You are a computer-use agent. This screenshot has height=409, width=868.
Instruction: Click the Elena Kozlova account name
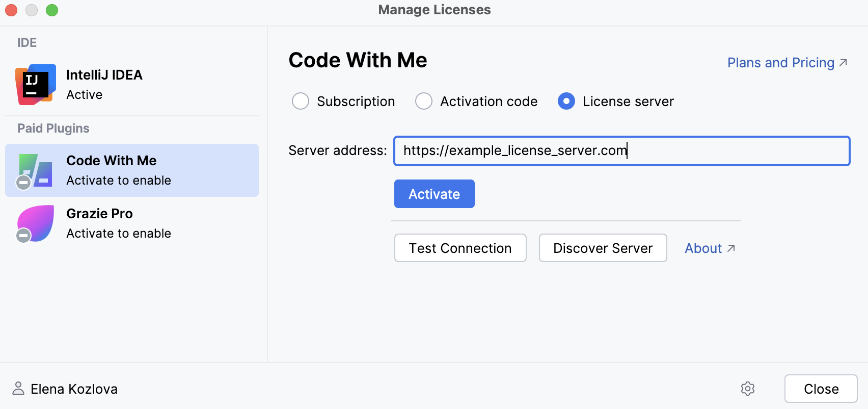click(74, 389)
